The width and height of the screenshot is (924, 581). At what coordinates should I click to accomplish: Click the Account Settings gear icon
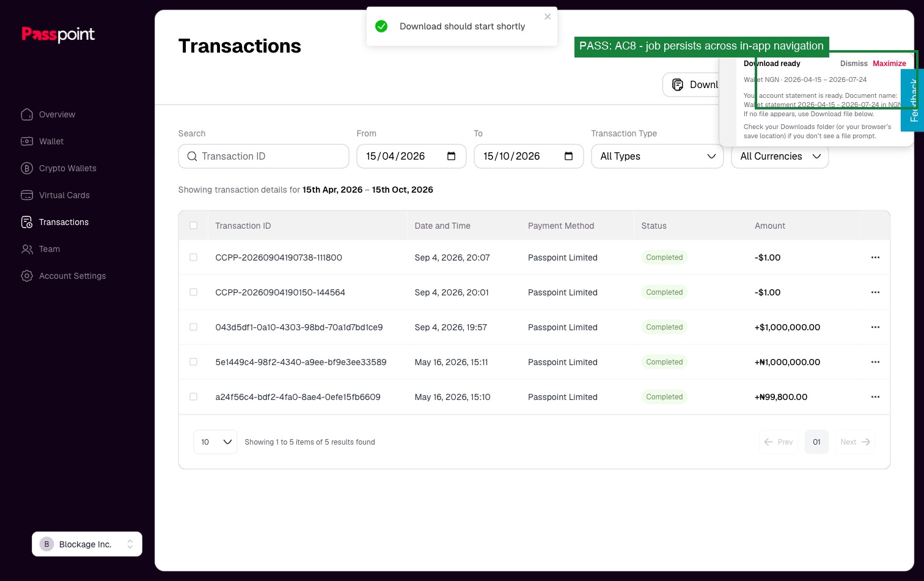[27, 276]
